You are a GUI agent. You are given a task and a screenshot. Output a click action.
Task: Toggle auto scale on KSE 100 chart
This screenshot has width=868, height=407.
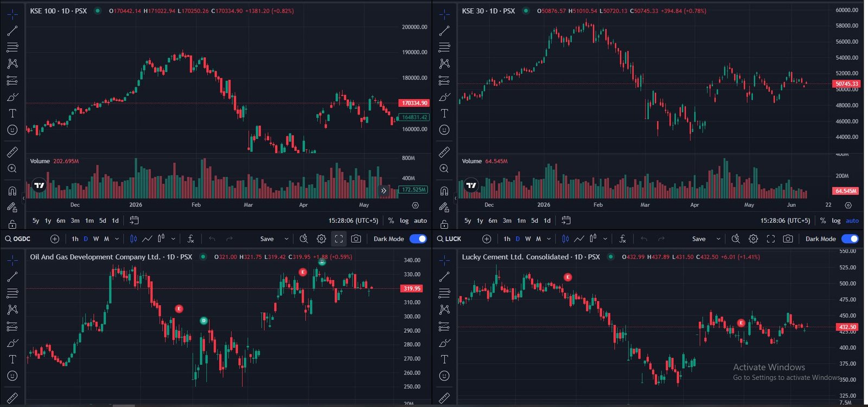(420, 221)
